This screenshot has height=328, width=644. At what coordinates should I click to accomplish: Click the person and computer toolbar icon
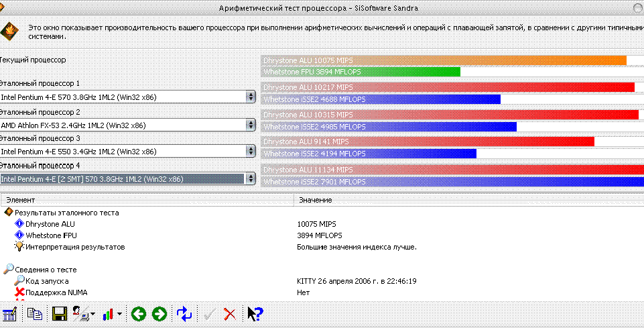(80, 314)
